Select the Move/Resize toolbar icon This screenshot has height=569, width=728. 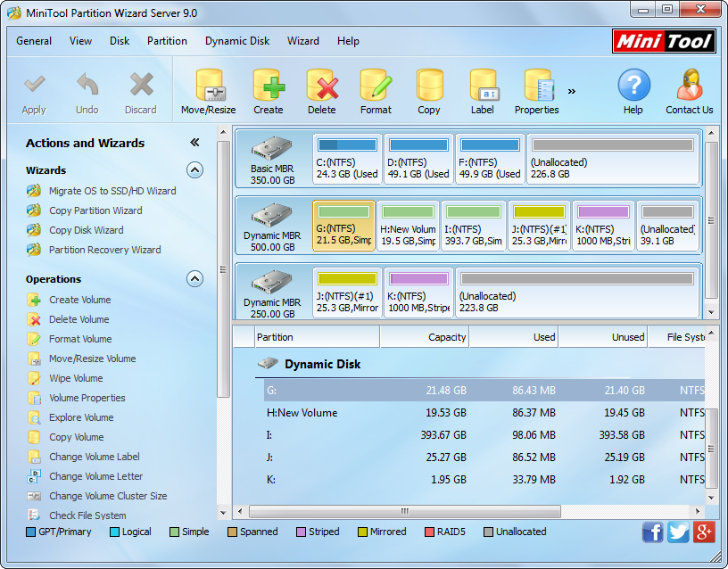[x=209, y=86]
